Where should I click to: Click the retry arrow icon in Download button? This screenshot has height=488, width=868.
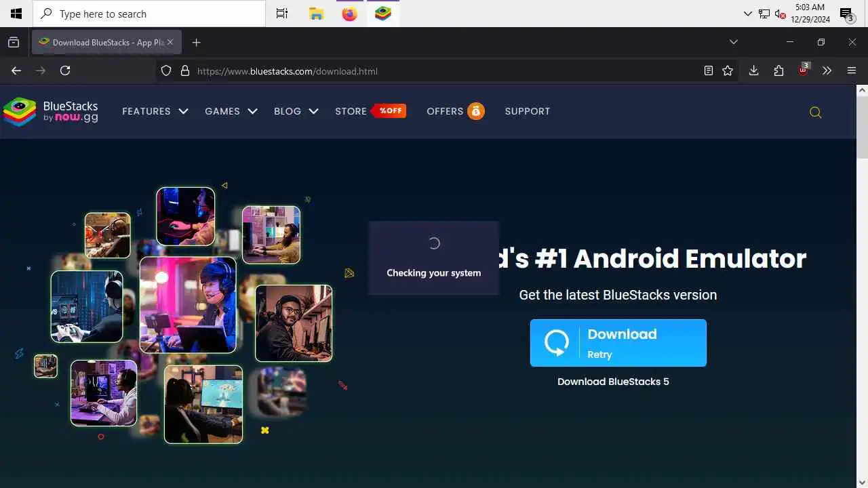click(557, 343)
